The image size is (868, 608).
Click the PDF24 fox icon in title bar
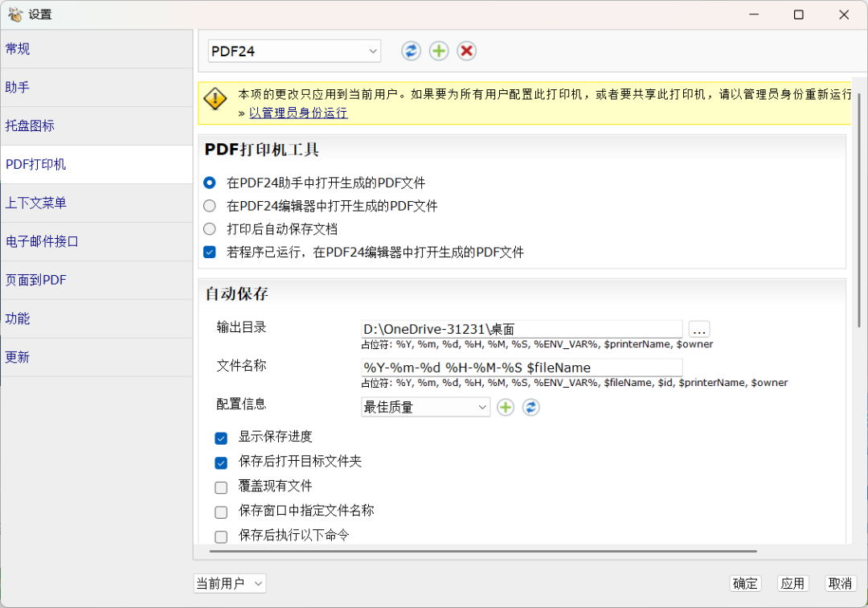point(15,14)
